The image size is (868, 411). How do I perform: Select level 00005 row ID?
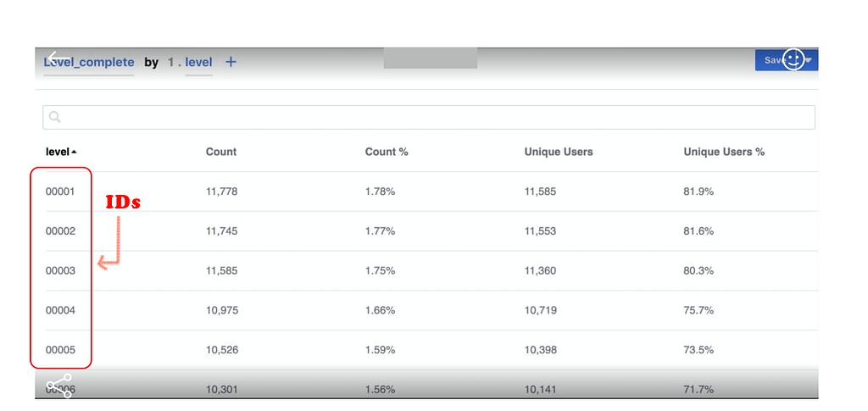coord(60,350)
